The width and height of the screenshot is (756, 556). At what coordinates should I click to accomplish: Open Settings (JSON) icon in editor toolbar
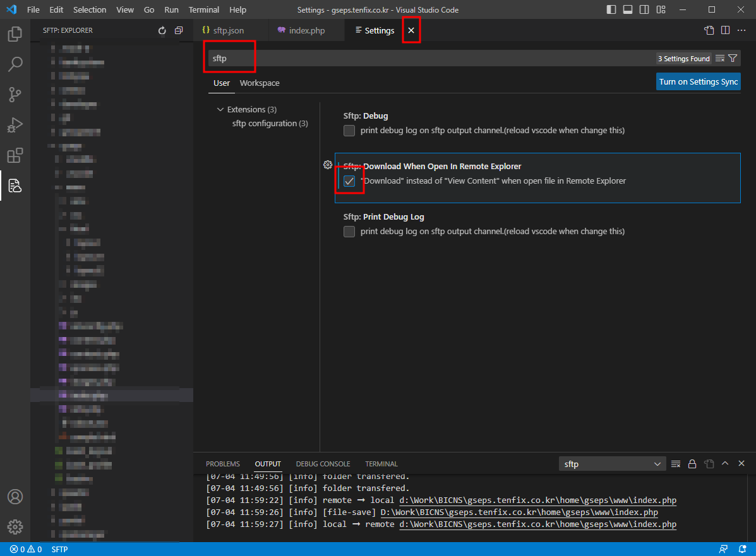pos(709,30)
